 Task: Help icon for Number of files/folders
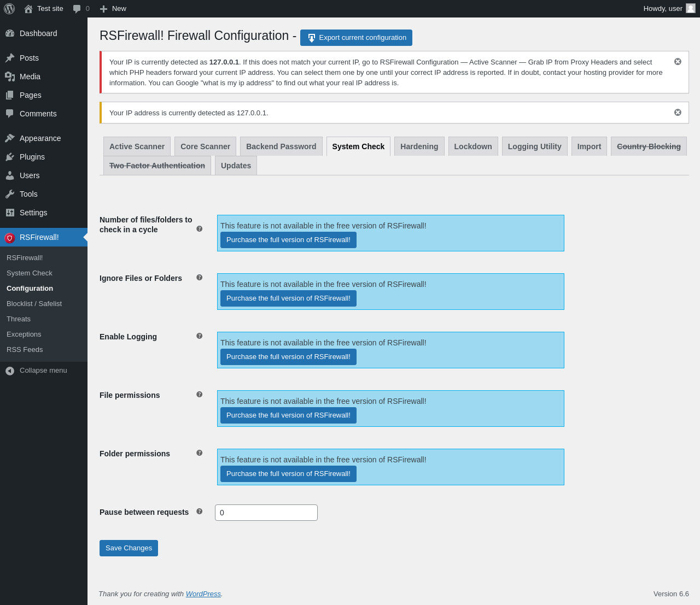pos(200,229)
